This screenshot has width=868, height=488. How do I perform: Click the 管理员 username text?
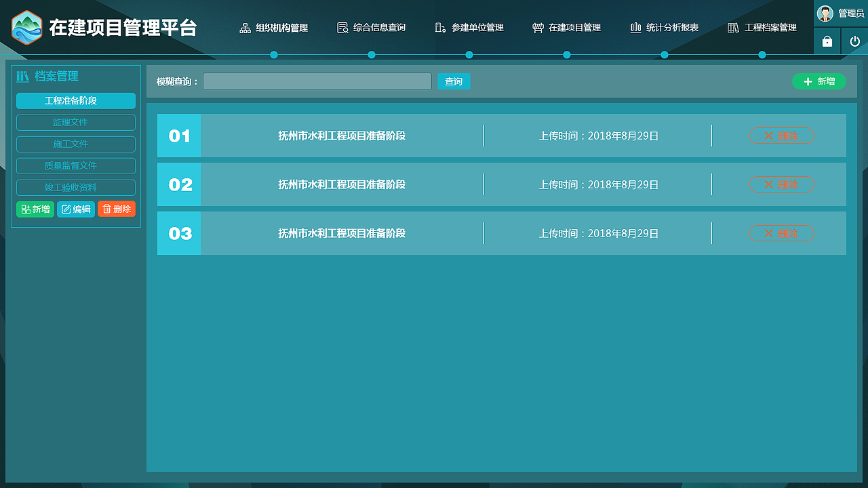(x=851, y=14)
